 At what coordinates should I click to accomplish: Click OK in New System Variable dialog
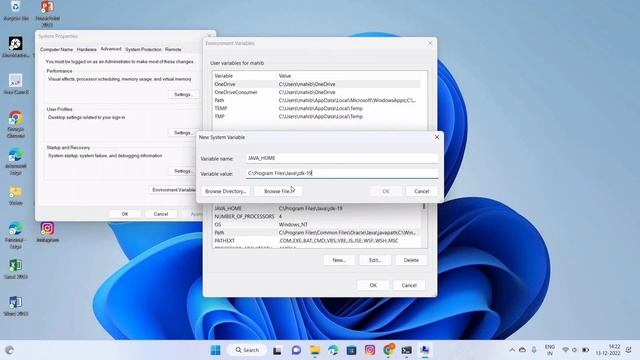[386, 191]
